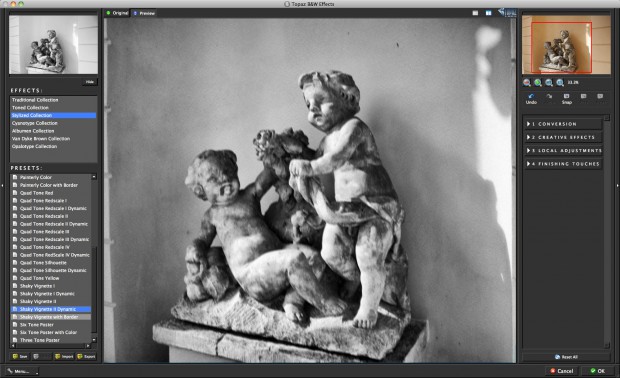Choose Shaky Vignette II Dynamic preset

[51, 309]
